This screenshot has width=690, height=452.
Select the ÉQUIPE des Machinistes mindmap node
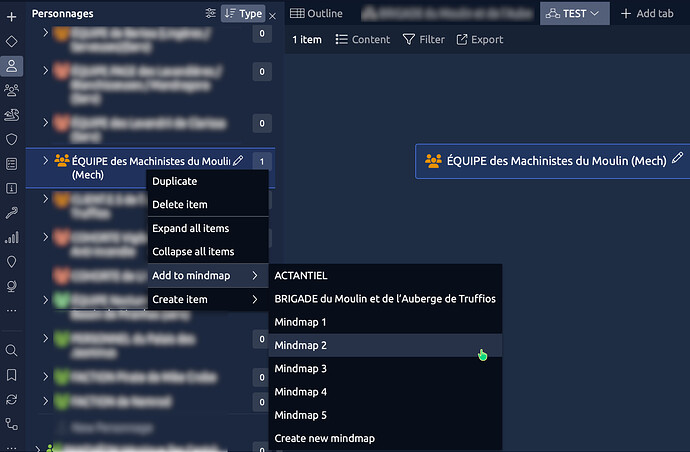553,161
